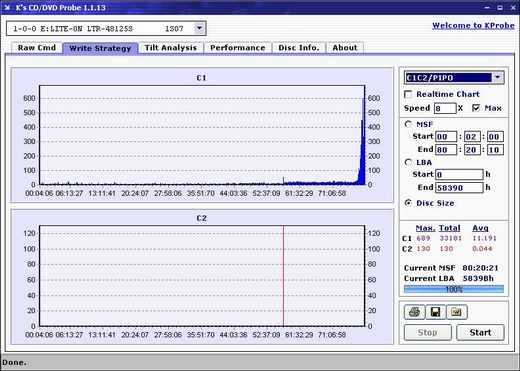Minimize the KProbe window

click(487, 8)
